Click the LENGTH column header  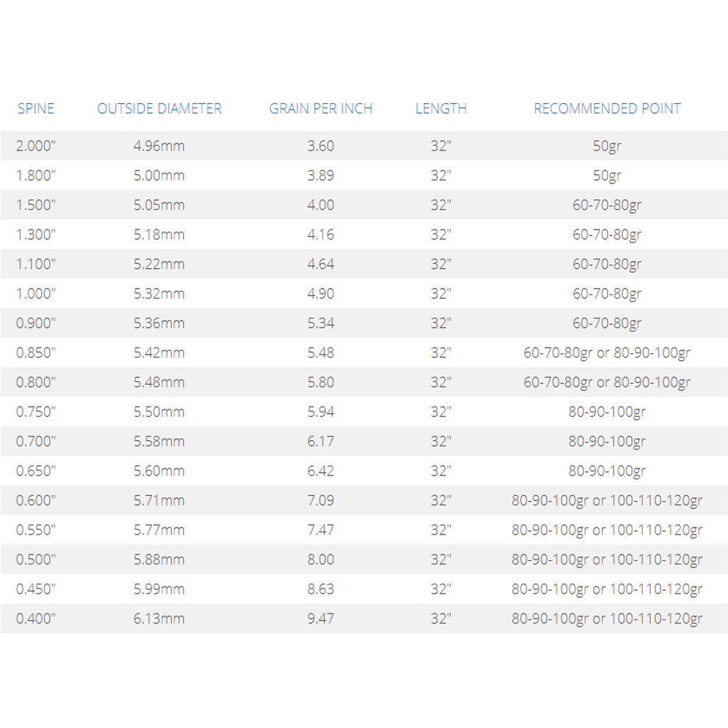pyautogui.click(x=441, y=109)
